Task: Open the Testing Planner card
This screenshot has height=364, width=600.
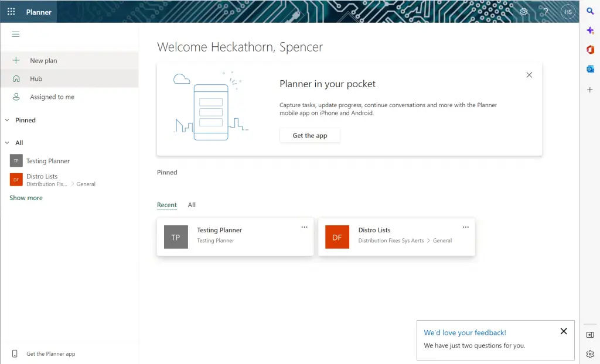Action: tap(235, 236)
